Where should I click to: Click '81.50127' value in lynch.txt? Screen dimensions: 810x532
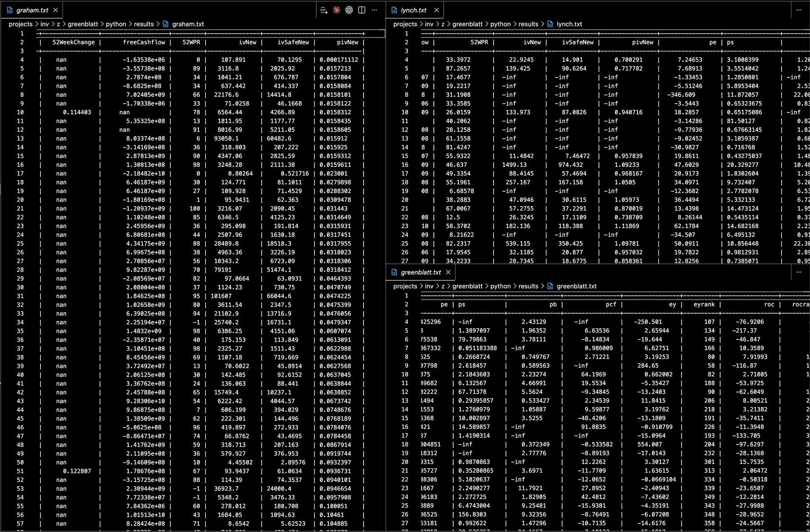pyautogui.click(x=741, y=121)
